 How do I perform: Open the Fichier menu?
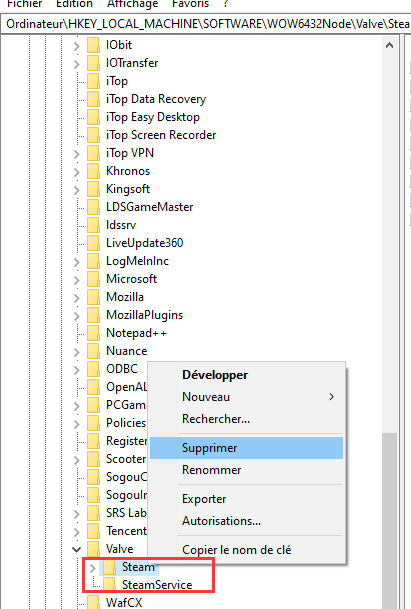coord(24,4)
